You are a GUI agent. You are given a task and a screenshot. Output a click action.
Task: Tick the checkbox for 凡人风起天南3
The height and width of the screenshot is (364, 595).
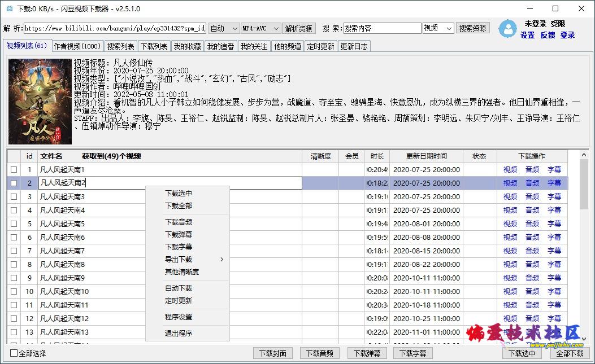14,197
